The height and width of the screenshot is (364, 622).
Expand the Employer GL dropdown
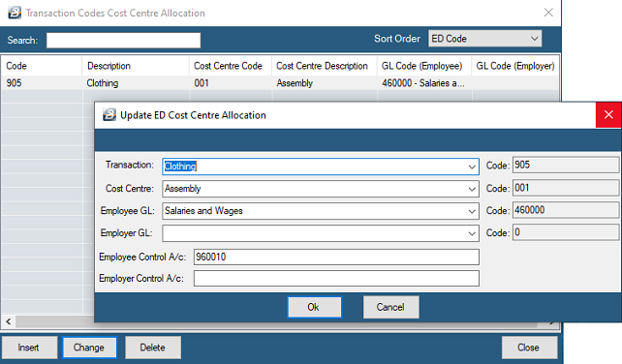pos(472,233)
